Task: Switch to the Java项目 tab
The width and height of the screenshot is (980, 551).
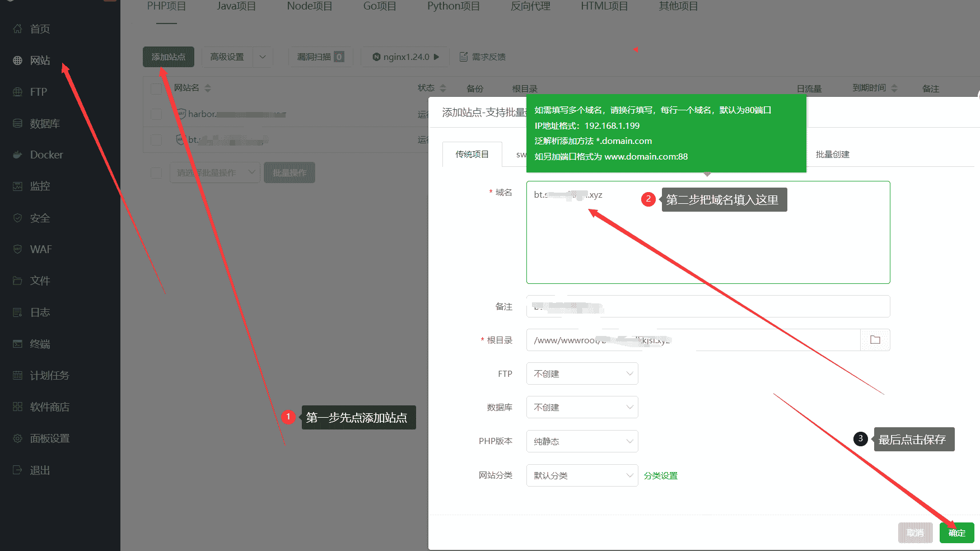Action: point(236,6)
